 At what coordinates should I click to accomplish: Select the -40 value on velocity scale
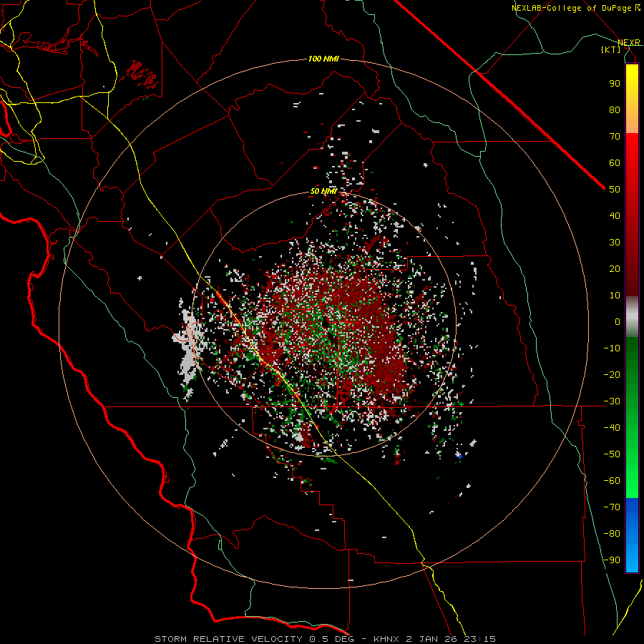click(612, 428)
